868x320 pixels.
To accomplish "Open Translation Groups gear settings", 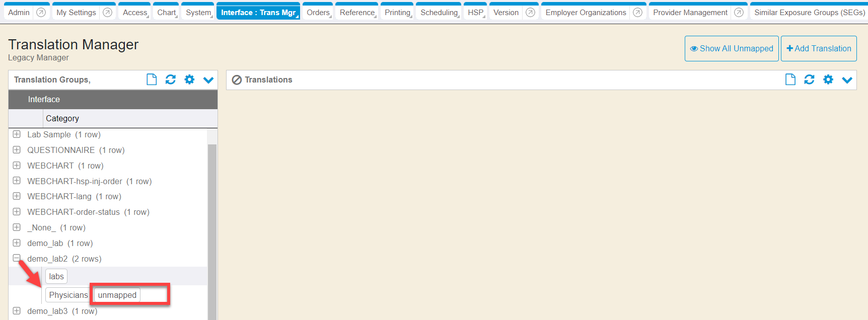I will tap(189, 79).
